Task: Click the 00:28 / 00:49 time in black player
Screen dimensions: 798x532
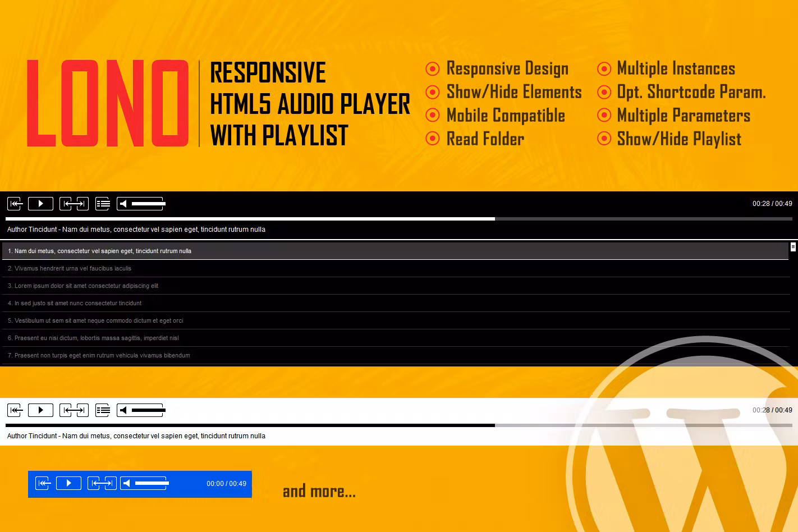Action: (x=772, y=204)
